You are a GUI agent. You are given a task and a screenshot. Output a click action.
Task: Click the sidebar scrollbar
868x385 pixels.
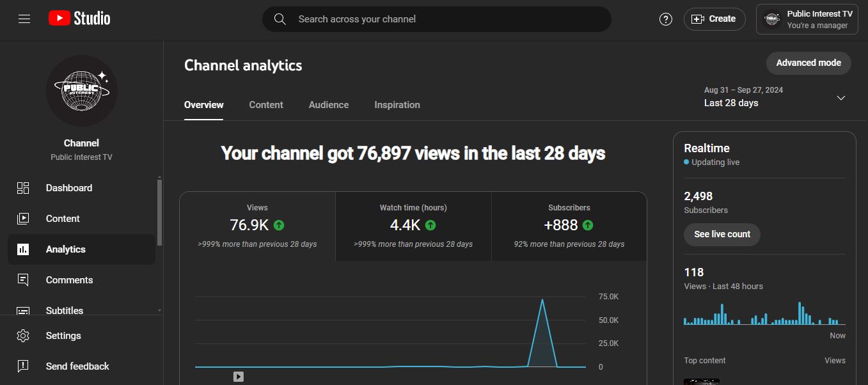pyautogui.click(x=159, y=211)
